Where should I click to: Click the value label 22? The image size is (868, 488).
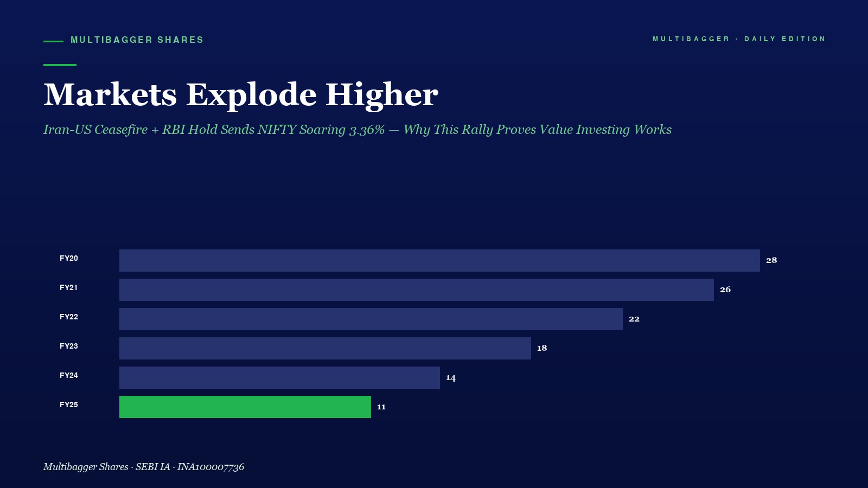[x=634, y=319]
